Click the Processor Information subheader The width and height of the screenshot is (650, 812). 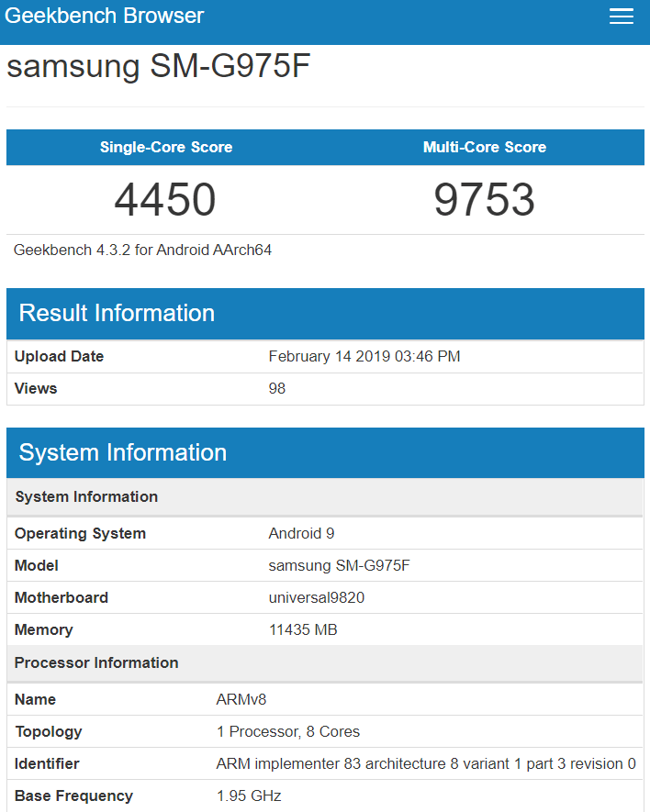pyautogui.click(x=325, y=662)
